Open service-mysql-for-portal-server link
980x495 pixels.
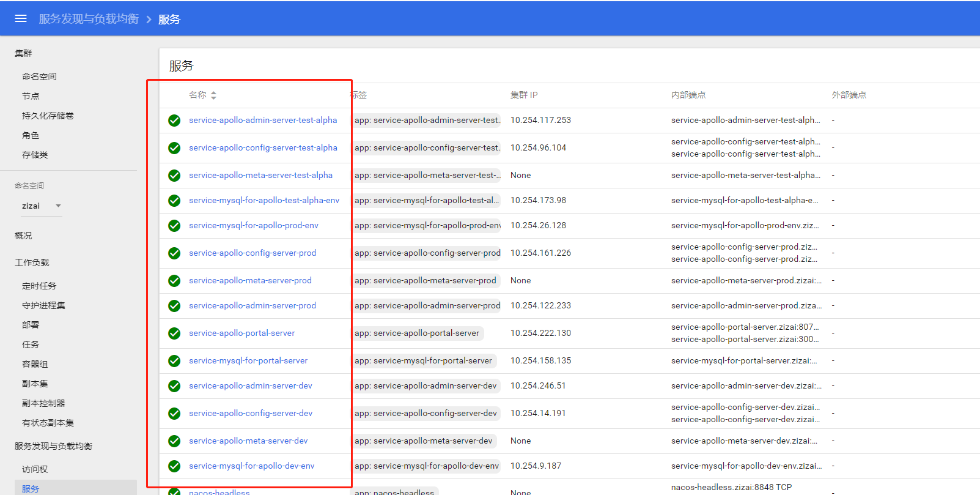pos(248,360)
